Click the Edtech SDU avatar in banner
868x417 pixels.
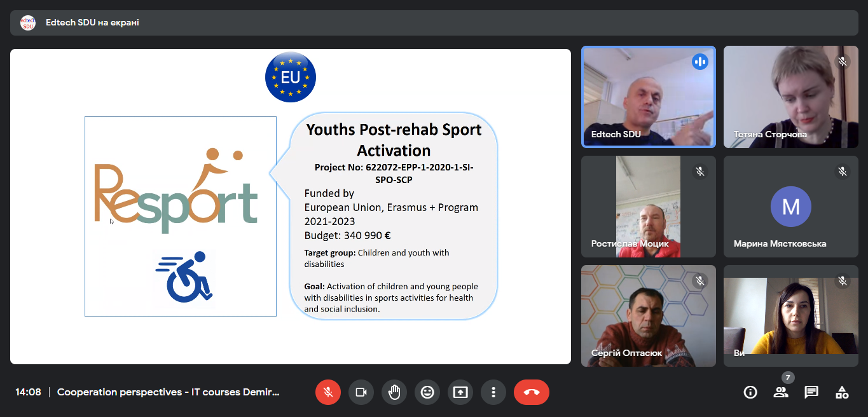pyautogui.click(x=28, y=23)
